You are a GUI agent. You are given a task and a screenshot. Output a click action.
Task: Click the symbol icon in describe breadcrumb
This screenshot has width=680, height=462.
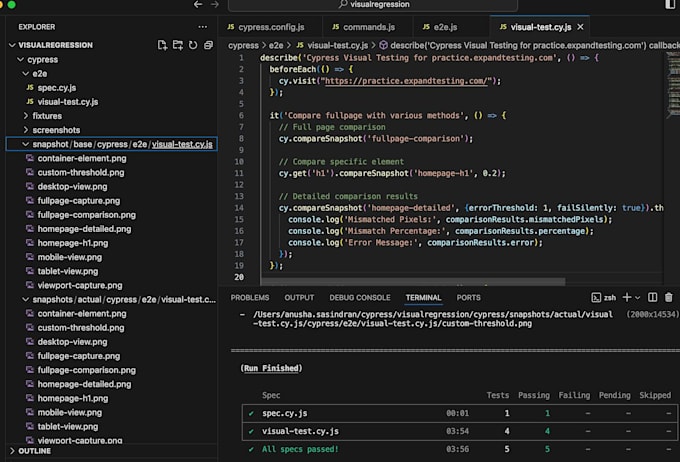(x=383, y=45)
